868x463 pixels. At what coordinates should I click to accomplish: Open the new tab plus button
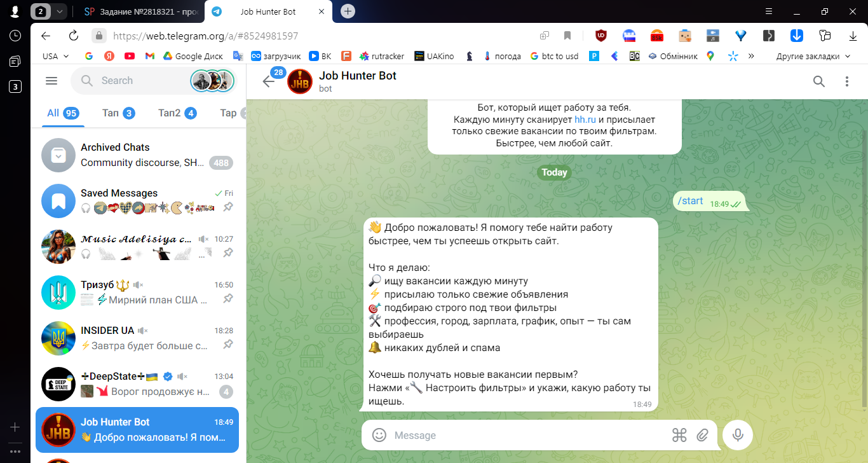[348, 11]
